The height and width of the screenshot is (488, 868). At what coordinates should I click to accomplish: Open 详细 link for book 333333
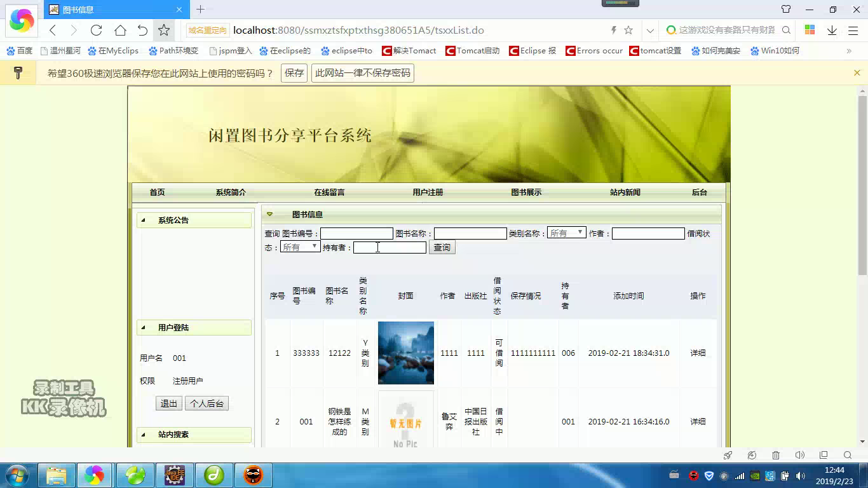pyautogui.click(x=698, y=353)
